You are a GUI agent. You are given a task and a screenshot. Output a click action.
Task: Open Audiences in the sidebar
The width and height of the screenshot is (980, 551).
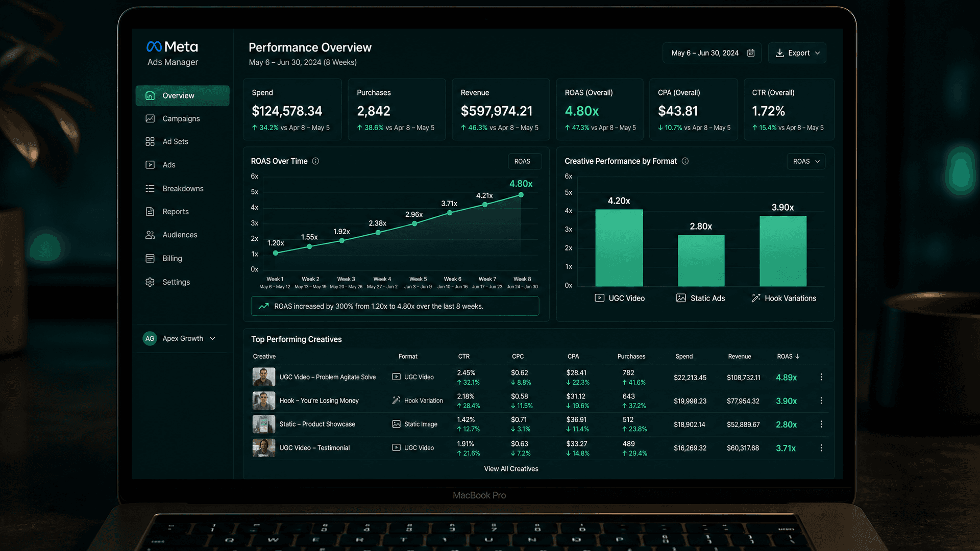tap(183, 235)
